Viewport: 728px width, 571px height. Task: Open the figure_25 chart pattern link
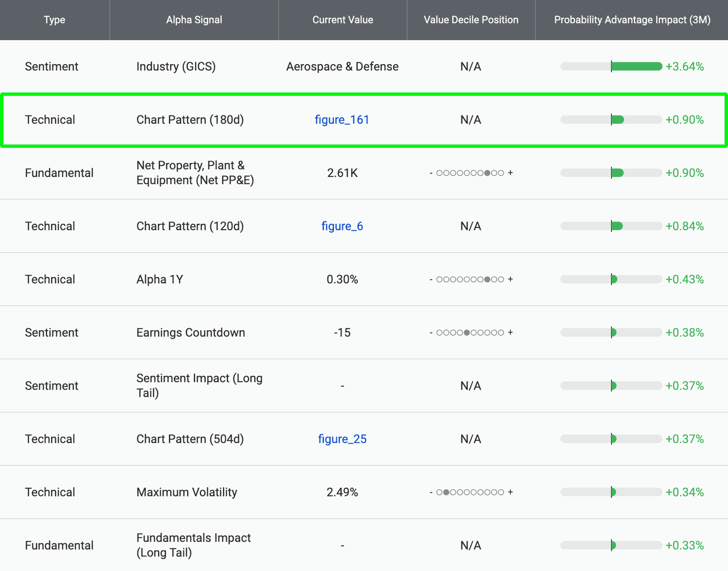click(x=342, y=439)
